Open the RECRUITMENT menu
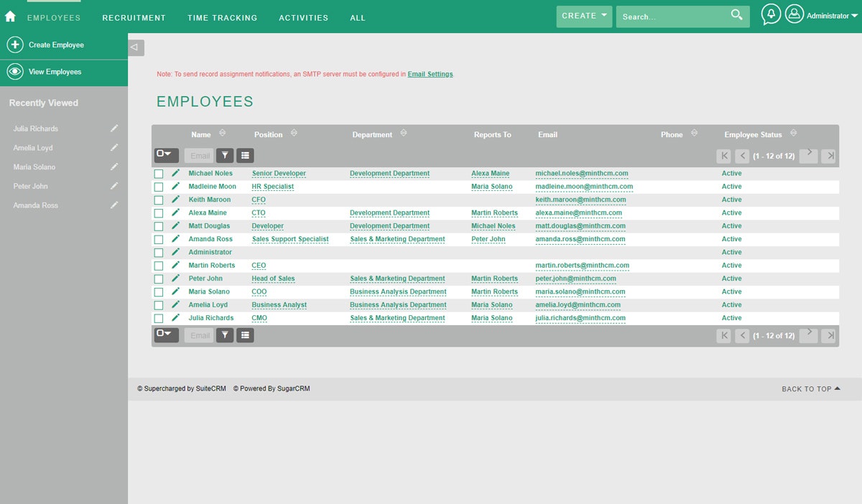 (x=134, y=18)
